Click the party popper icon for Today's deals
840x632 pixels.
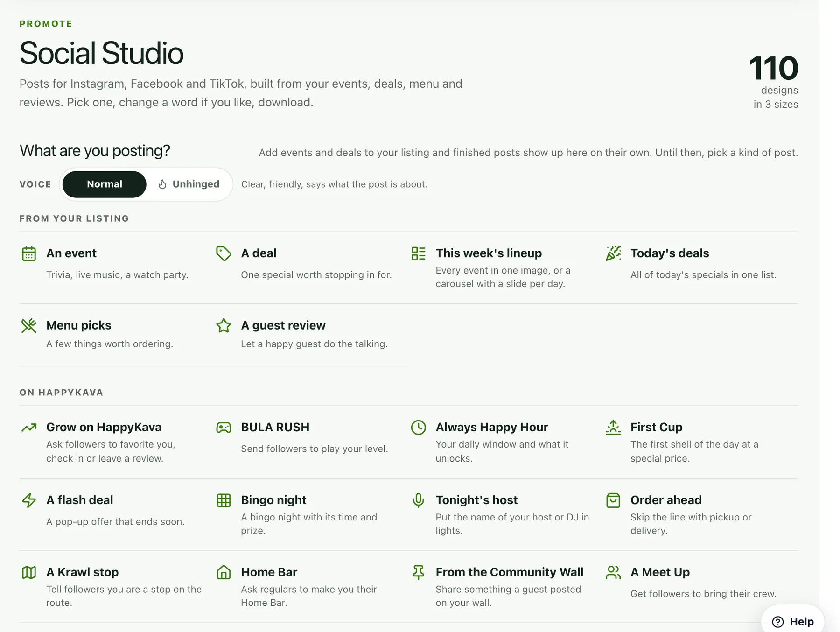(x=613, y=253)
